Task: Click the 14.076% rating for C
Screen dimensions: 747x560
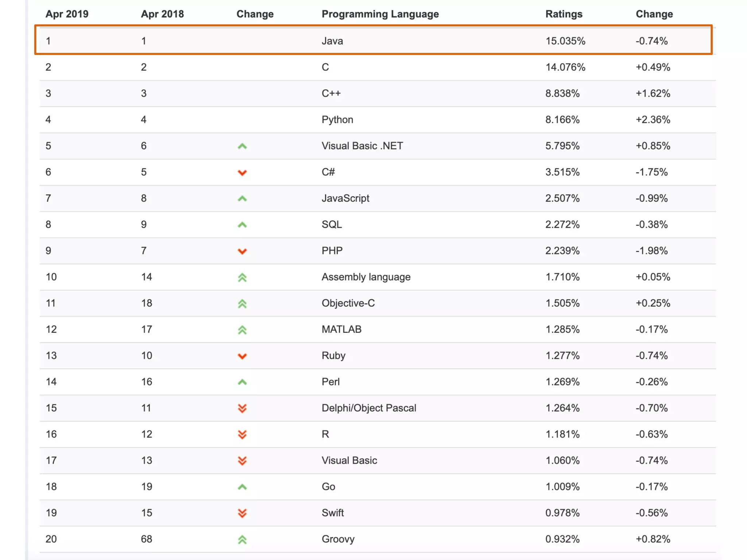Action: click(x=565, y=67)
